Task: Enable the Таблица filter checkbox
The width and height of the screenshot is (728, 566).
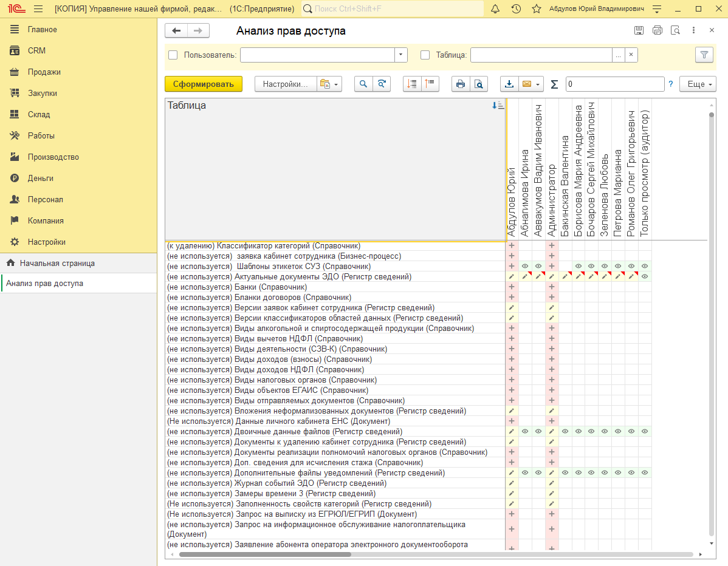Action: tap(425, 55)
